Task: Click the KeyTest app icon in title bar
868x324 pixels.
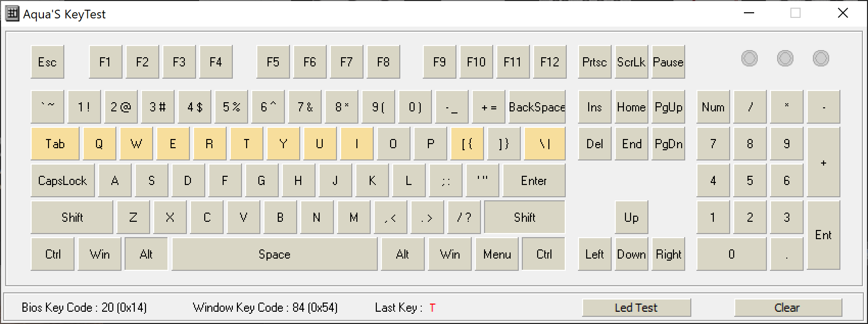Action: pyautogui.click(x=12, y=14)
